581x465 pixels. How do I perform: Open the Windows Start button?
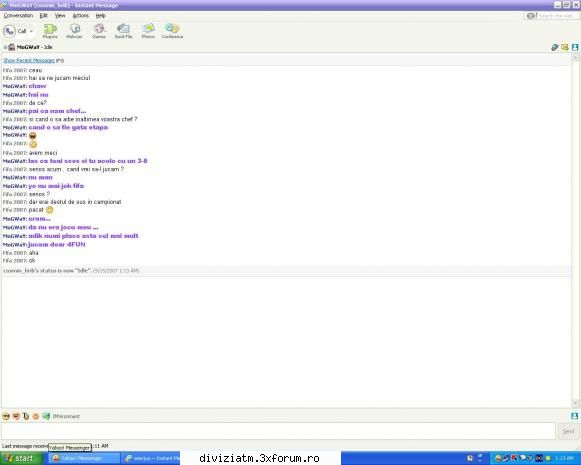[x=21, y=458]
